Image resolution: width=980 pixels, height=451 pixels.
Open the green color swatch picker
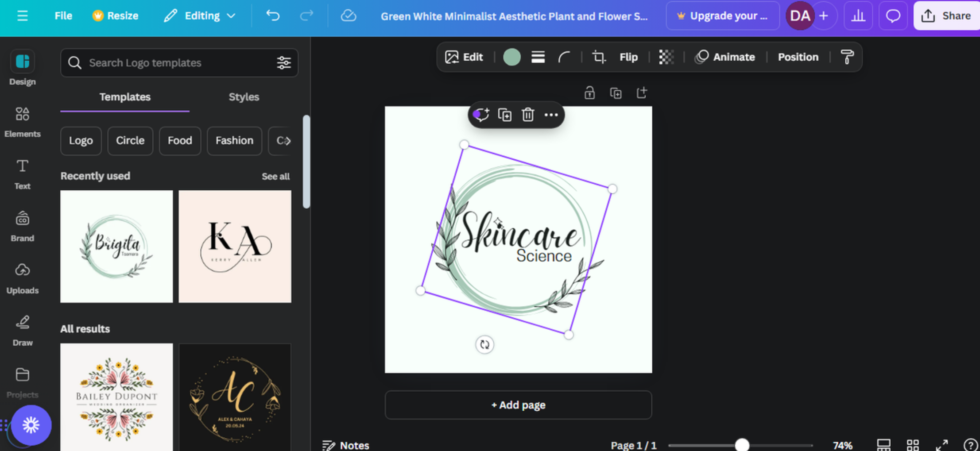tap(512, 57)
